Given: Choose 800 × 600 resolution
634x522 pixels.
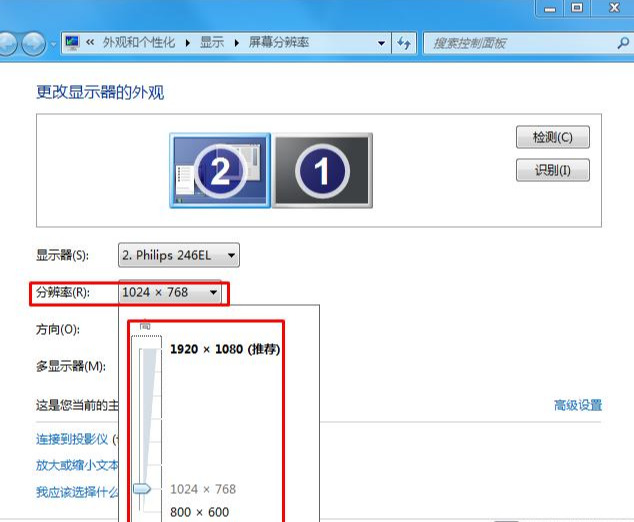Looking at the screenshot, I should [x=200, y=512].
